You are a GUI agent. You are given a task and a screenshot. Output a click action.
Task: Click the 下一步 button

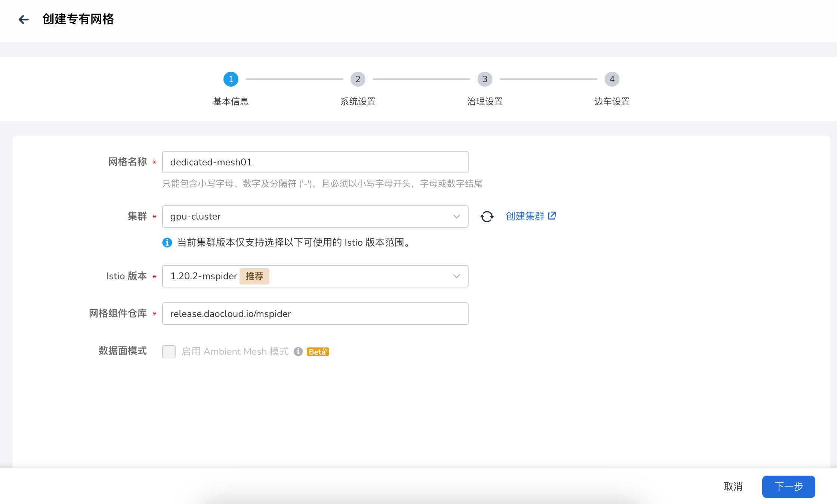(788, 486)
